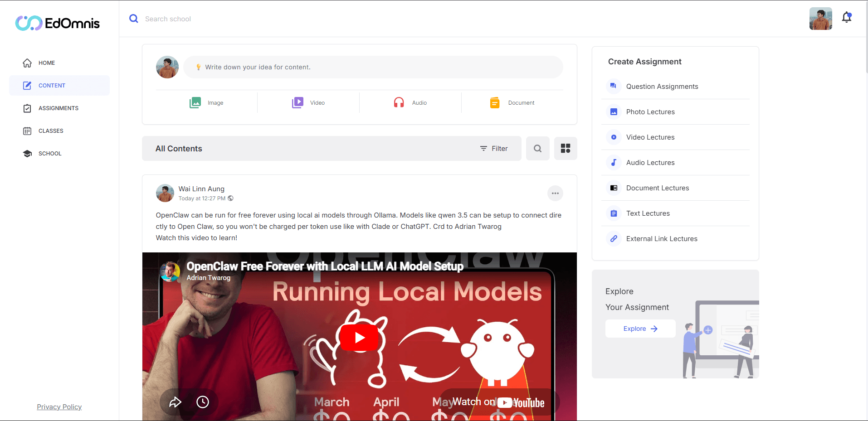
Task: Click the External Link Lectures chain icon
Action: pos(614,238)
